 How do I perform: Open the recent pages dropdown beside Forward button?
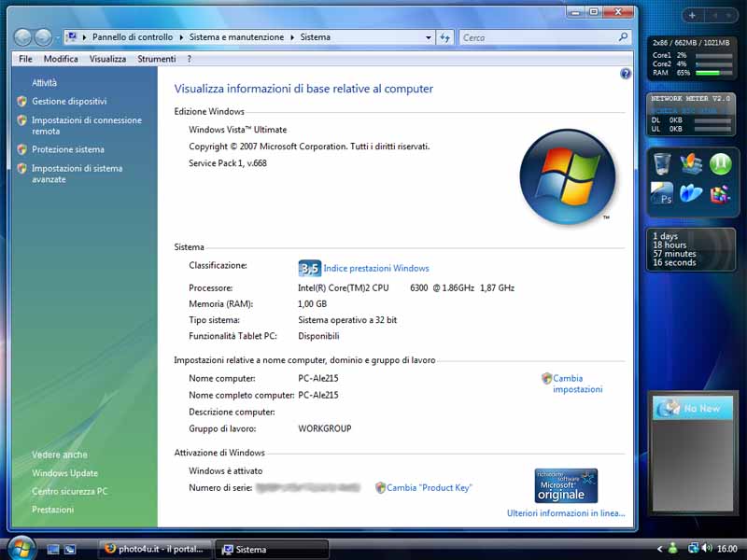57,37
